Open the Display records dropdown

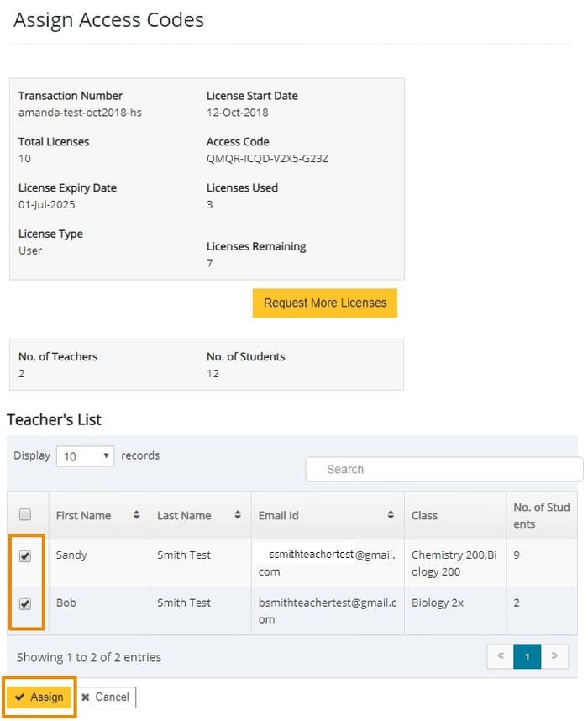(85, 456)
